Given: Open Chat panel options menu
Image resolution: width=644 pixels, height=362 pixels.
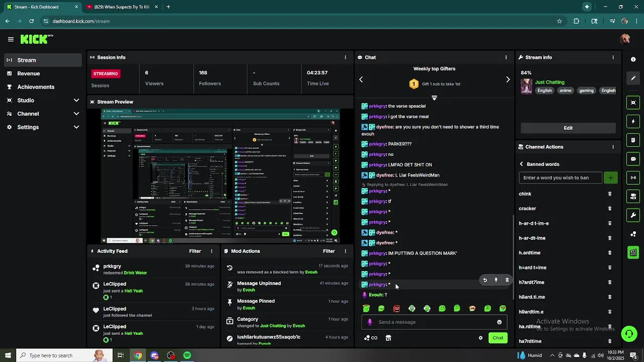Looking at the screenshot, I should [x=506, y=57].
